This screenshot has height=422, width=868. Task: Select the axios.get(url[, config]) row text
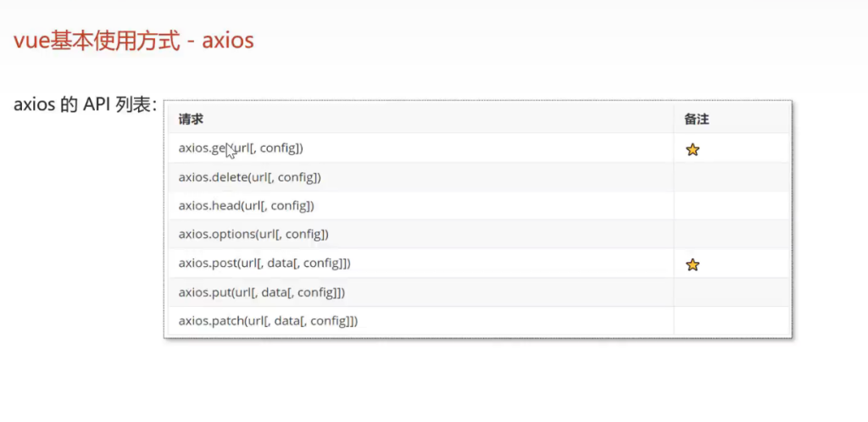tap(241, 148)
